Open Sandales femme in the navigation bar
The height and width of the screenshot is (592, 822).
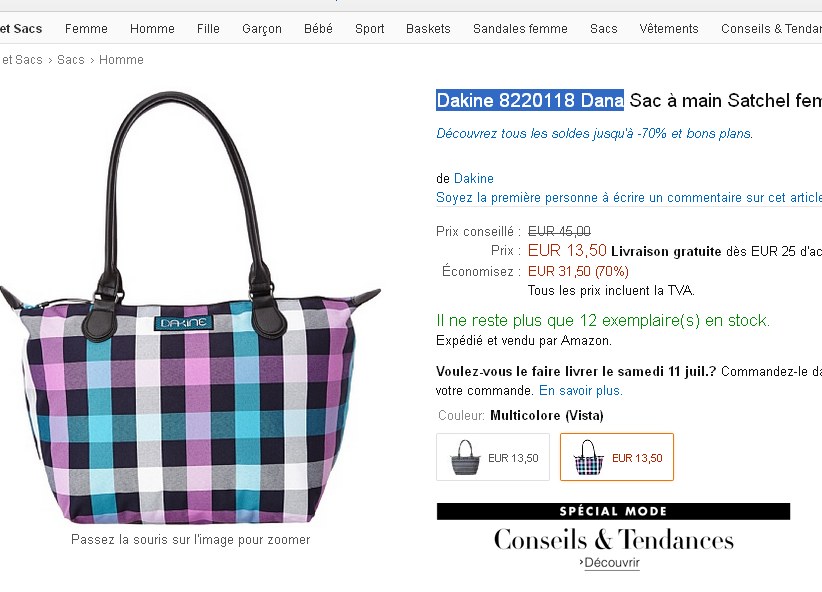point(520,29)
